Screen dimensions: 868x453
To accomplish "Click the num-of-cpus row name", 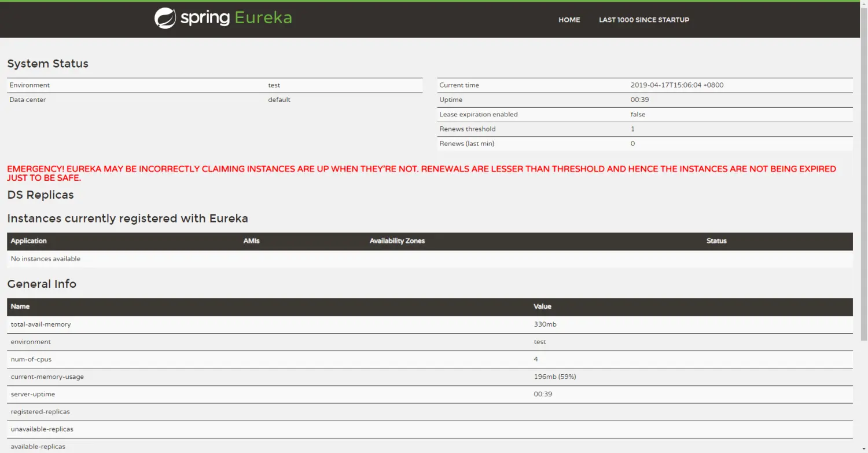I will [31, 359].
